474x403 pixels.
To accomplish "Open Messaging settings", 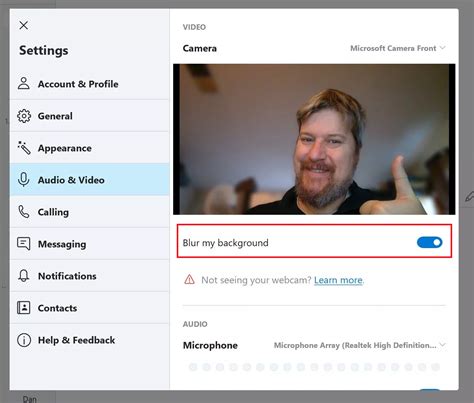I will click(x=90, y=244).
